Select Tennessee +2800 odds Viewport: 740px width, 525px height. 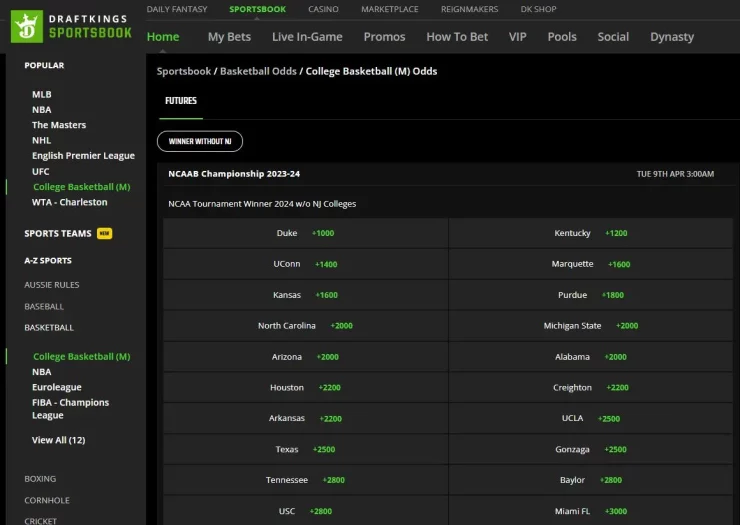point(305,480)
